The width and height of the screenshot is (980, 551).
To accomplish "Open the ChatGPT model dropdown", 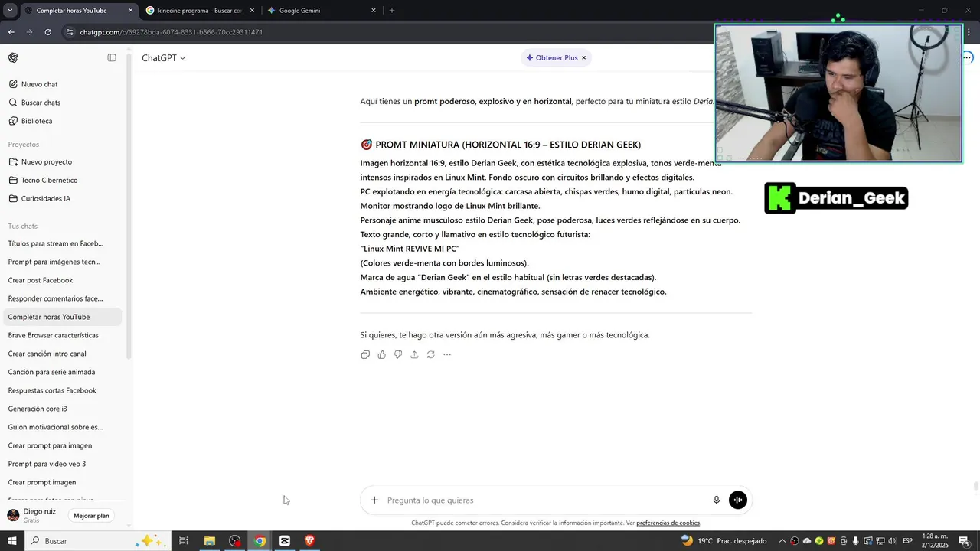I will tap(163, 58).
